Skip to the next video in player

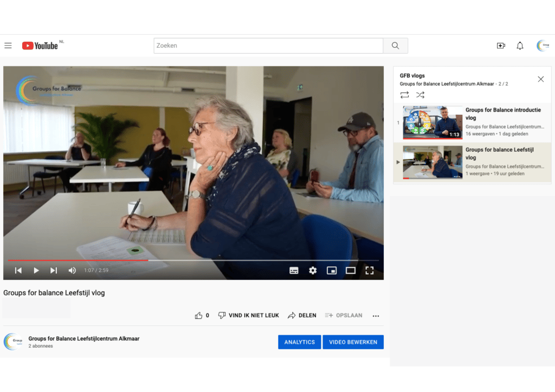point(54,270)
